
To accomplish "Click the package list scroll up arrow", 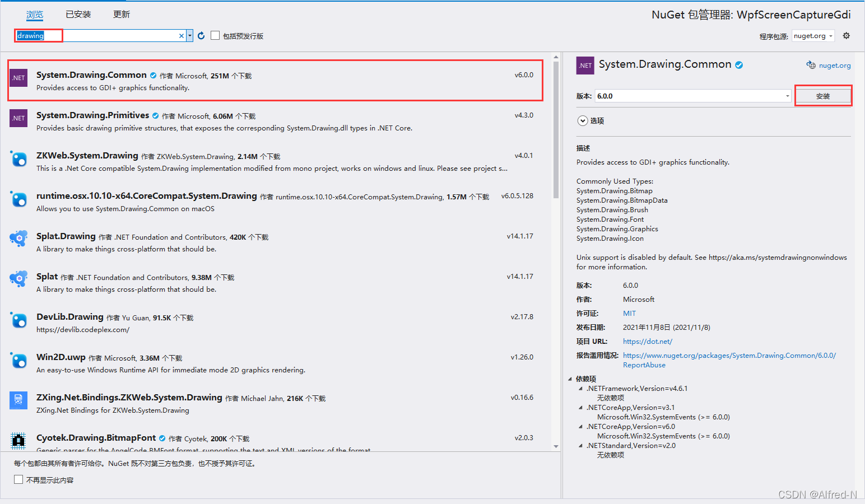I will [556, 57].
